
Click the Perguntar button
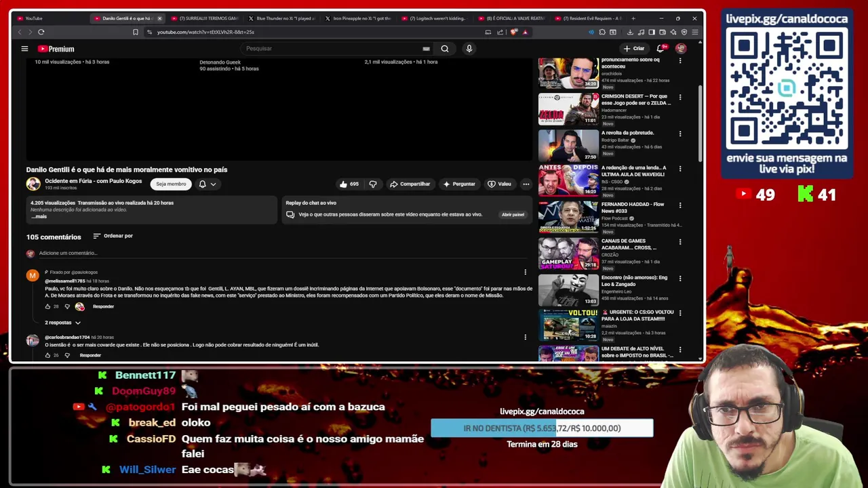459,184
